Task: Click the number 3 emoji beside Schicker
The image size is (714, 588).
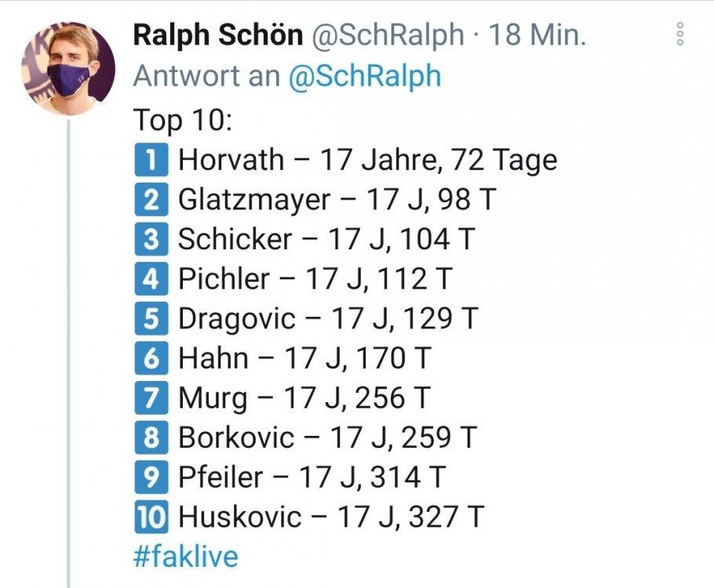Action: tap(151, 238)
